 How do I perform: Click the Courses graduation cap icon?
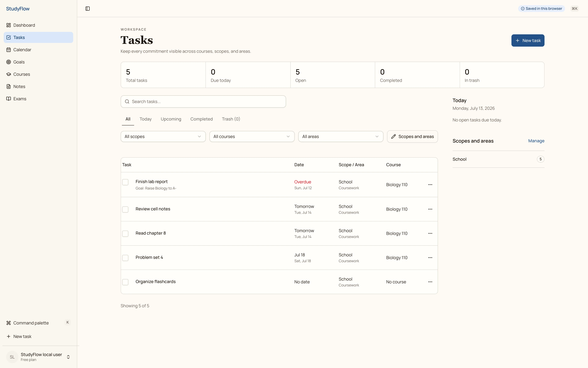coord(9,74)
